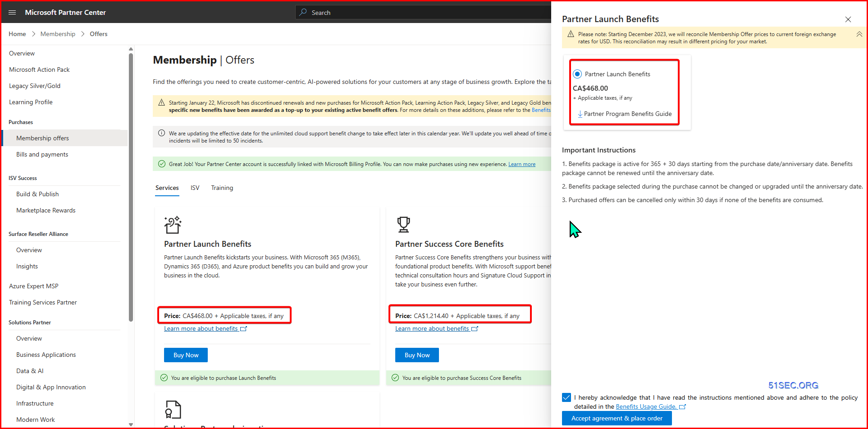This screenshot has height=429, width=868.
Task: Switch to the Services tab
Action: (x=167, y=188)
